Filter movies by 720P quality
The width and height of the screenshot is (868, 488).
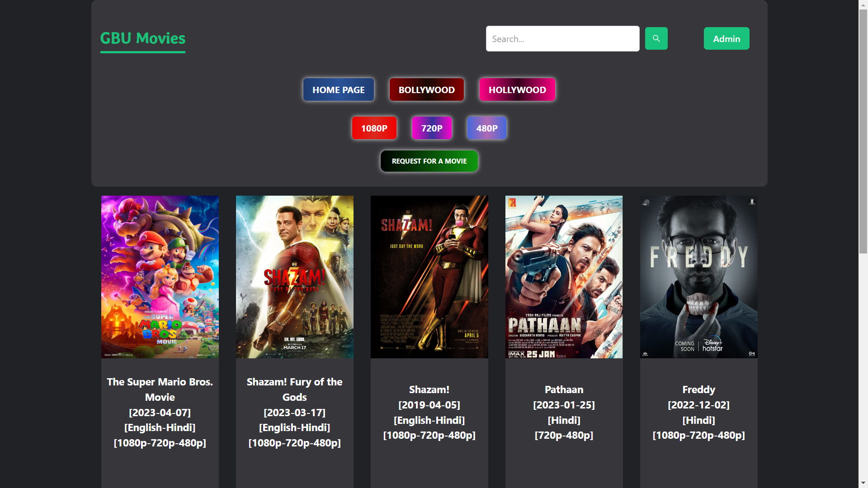(x=432, y=128)
